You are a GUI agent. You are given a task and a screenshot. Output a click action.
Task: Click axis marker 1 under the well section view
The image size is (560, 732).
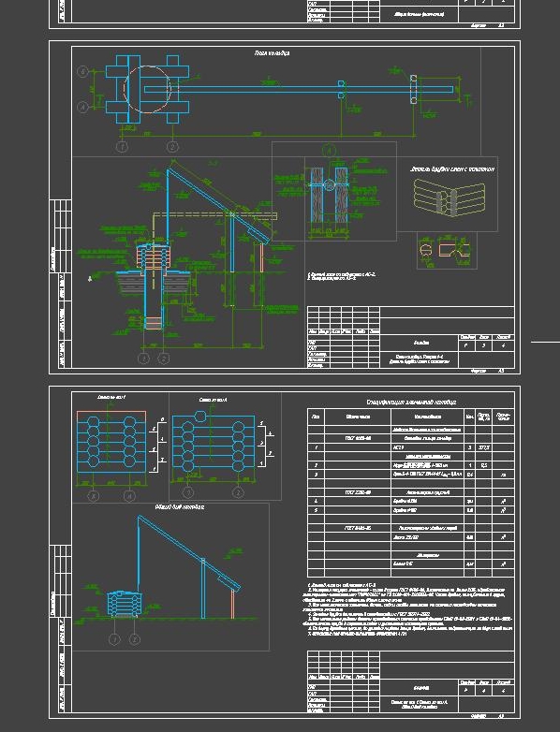pos(144,359)
